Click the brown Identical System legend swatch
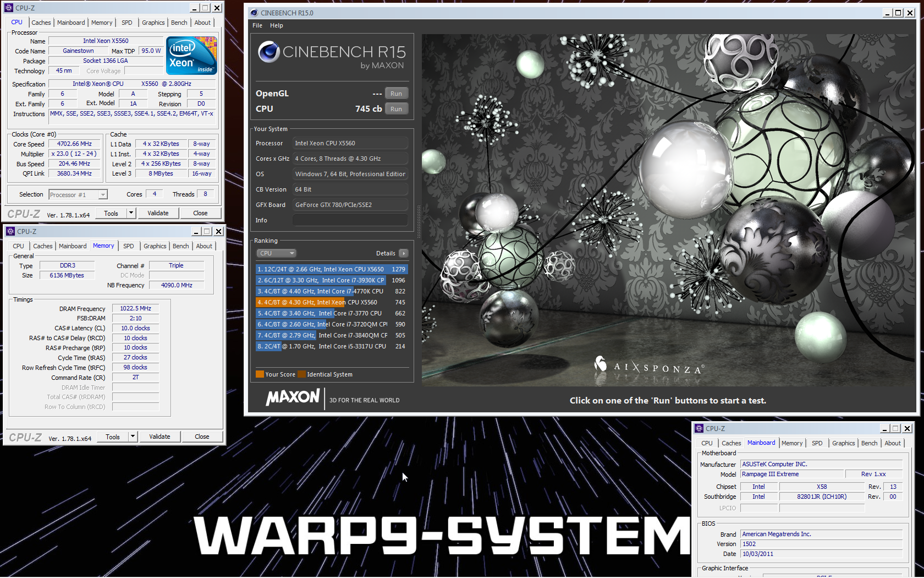 301,374
